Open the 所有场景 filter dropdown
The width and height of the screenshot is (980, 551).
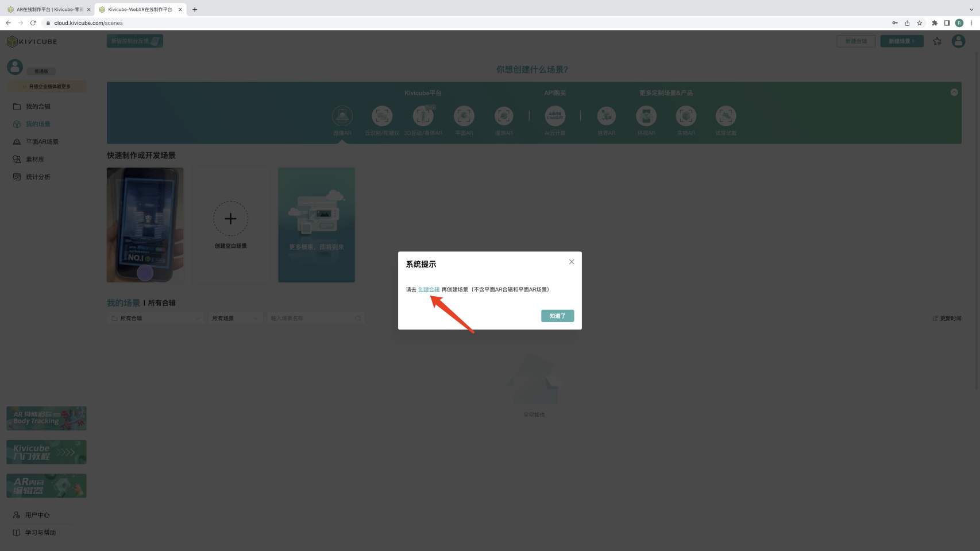pos(235,318)
